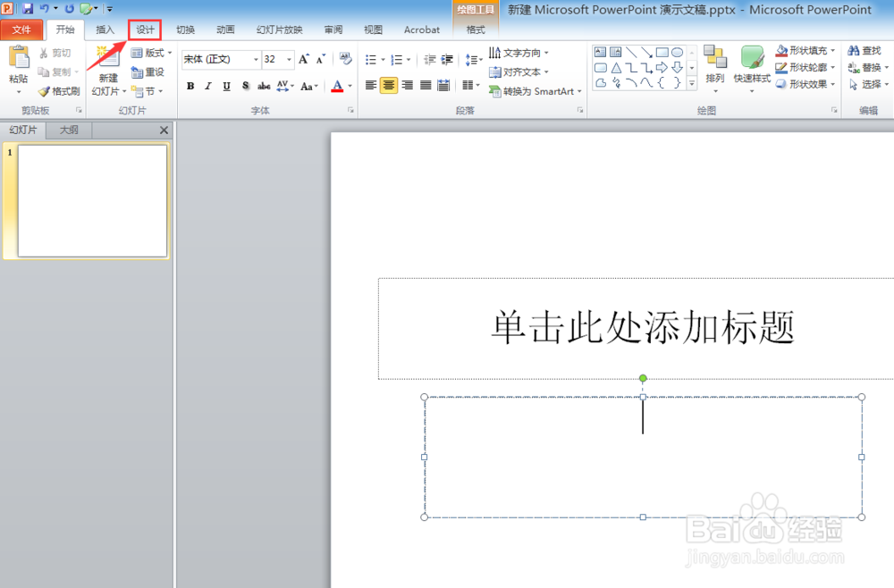Undo the last action from quick access toolbar
This screenshot has width=894, height=588.
click(x=45, y=9)
